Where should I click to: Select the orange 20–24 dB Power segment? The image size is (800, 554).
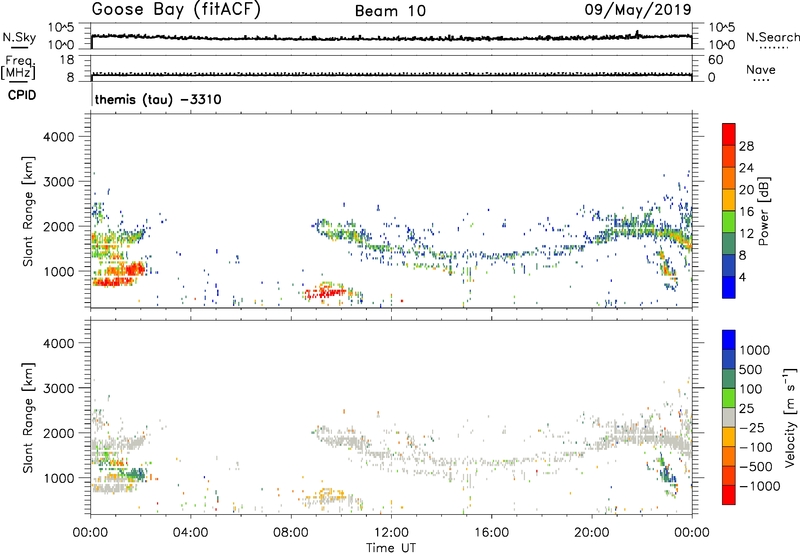[x=729, y=178]
